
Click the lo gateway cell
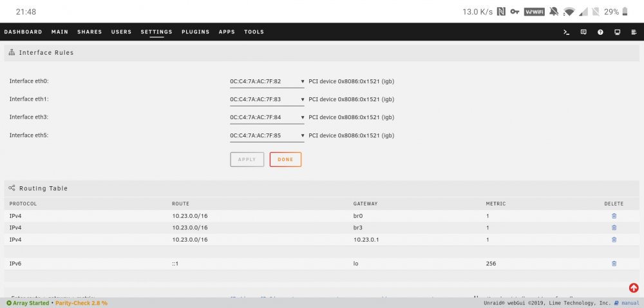pos(355,264)
